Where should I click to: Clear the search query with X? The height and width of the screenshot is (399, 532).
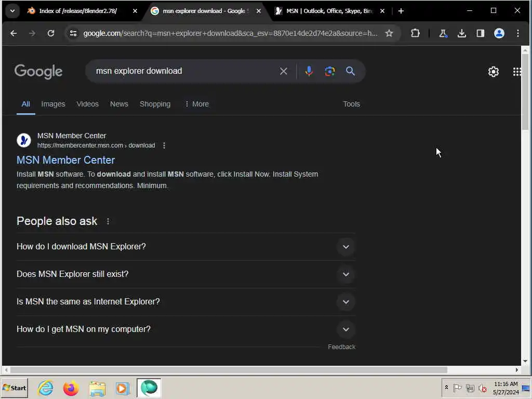point(283,71)
